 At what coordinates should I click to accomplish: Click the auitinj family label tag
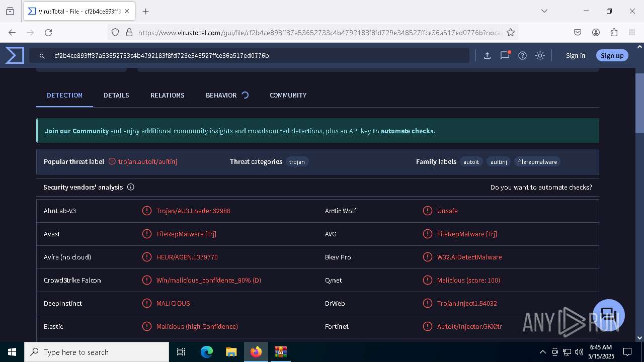(499, 162)
